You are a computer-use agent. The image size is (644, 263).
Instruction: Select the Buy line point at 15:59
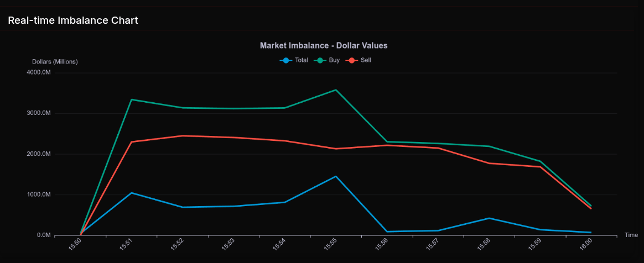539,161
